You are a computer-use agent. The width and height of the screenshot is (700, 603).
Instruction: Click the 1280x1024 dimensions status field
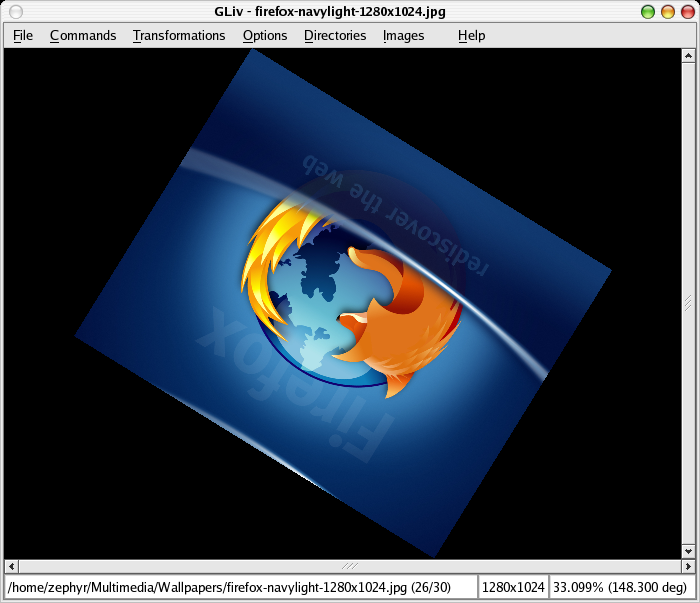click(513, 587)
